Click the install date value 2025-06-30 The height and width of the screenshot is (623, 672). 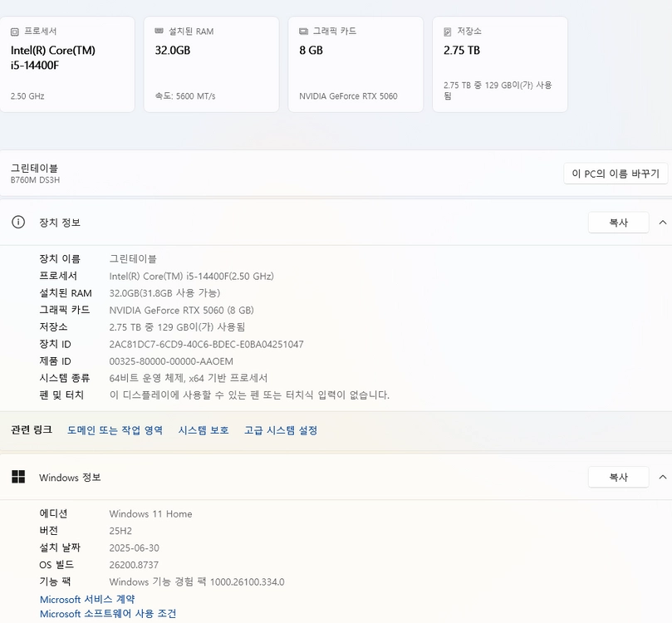tap(134, 548)
